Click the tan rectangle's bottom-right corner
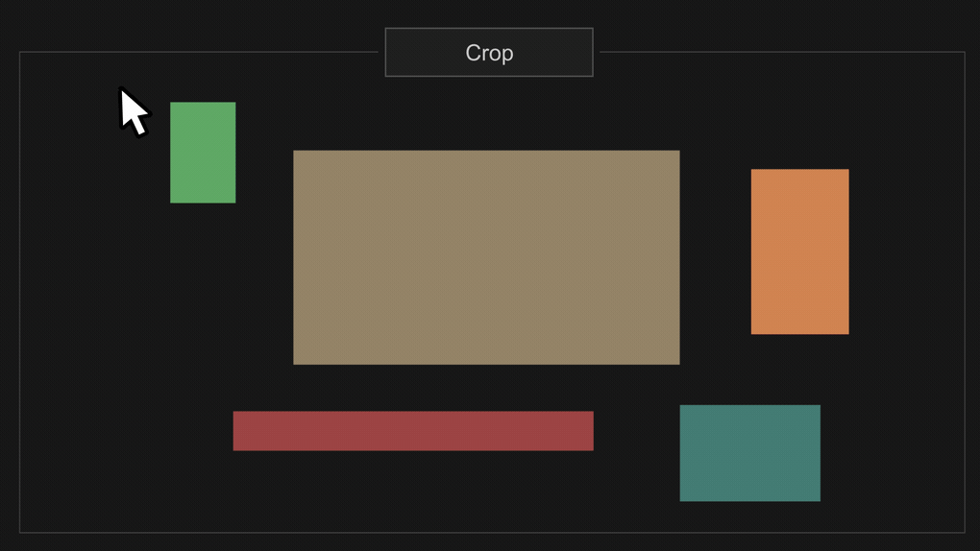 679,364
